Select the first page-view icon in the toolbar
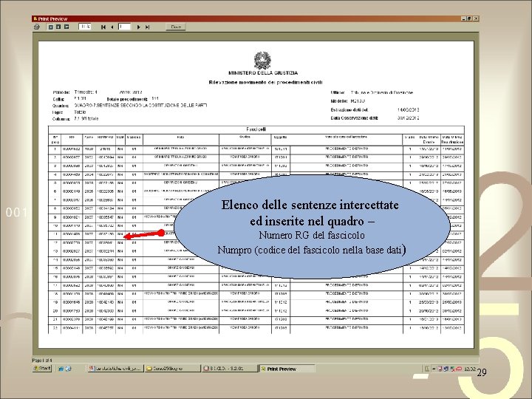The height and width of the screenshot is (399, 532). click(50, 27)
